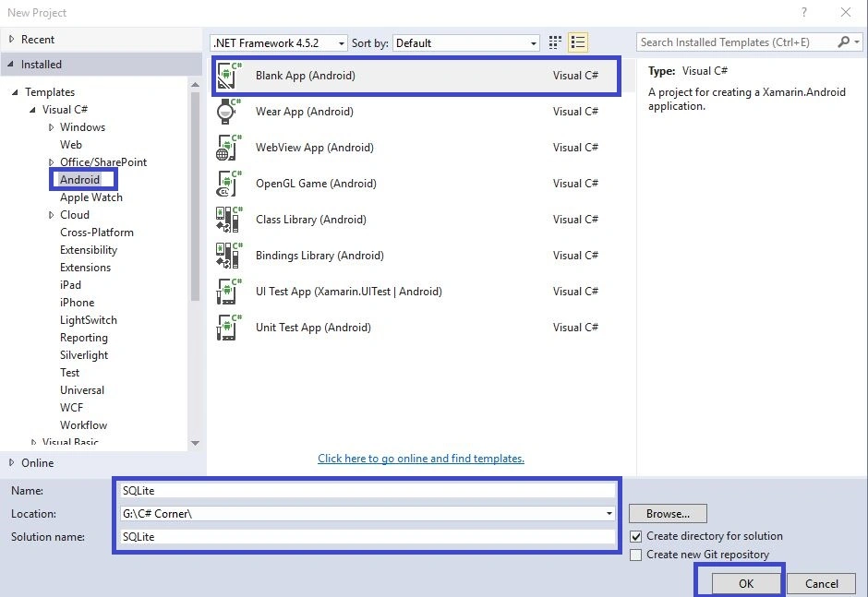This screenshot has width=868, height=597.
Task: Select the UI Test App template icon
Action: point(229,291)
